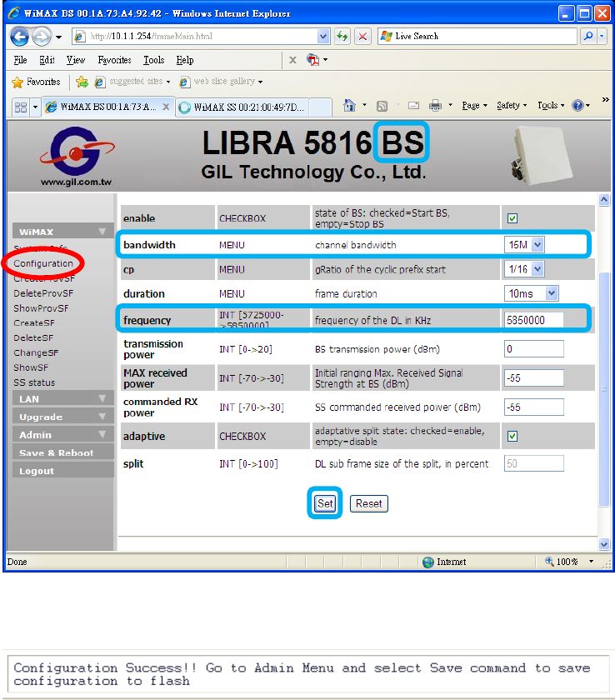Toggle the enable BS checkbox
This screenshot has height=700, width=615.
coord(512,218)
